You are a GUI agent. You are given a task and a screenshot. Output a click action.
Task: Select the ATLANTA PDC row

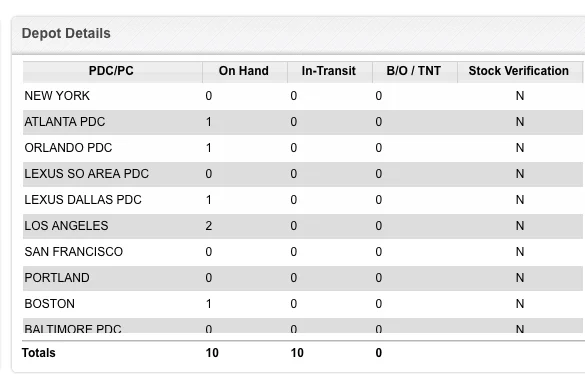point(303,122)
